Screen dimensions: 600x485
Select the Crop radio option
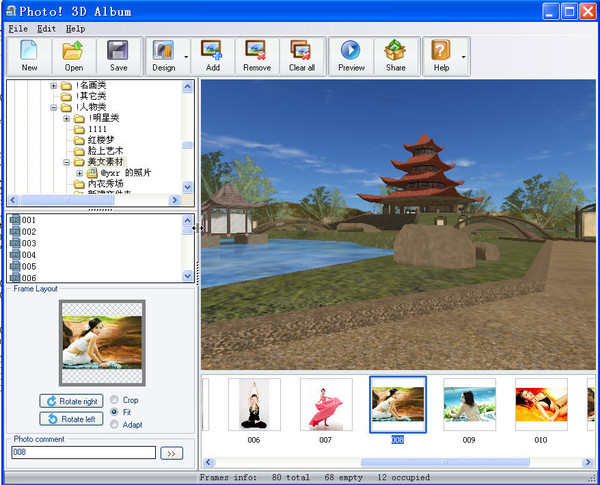(x=114, y=400)
